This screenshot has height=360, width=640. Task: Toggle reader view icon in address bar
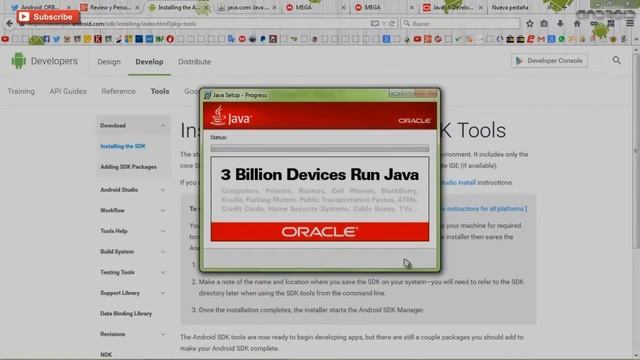click(x=374, y=24)
